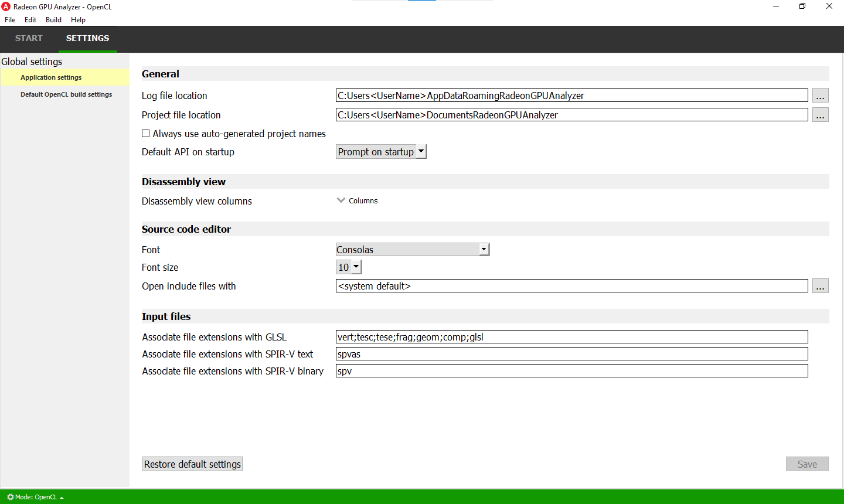Screen dimensions: 844x504
Task: Open the Default API on startup dropdown
Action: pos(381,152)
